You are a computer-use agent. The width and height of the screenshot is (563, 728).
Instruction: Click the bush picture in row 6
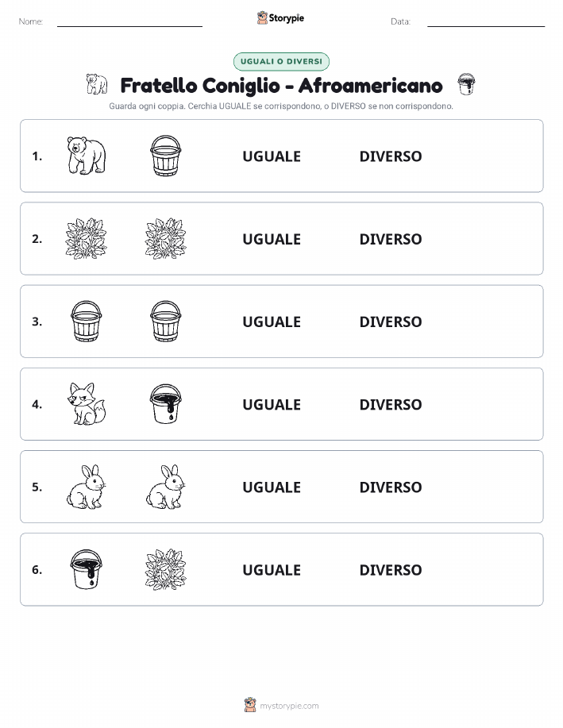(166, 569)
